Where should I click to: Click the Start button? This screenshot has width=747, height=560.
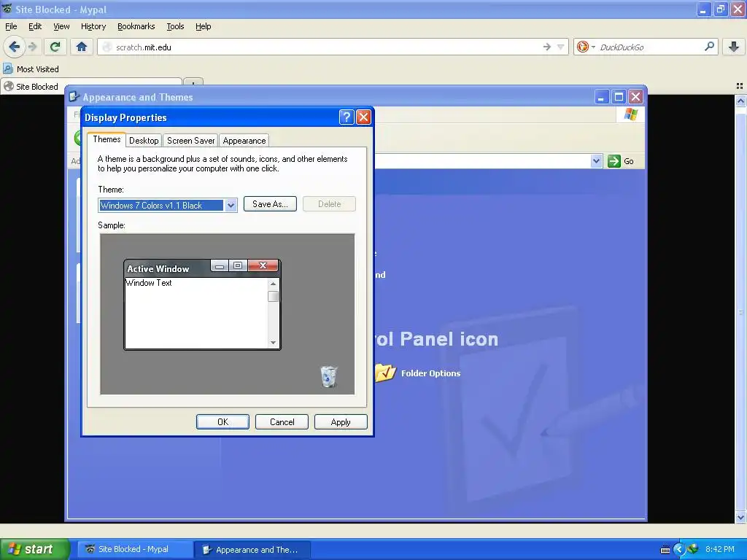[x=34, y=549]
